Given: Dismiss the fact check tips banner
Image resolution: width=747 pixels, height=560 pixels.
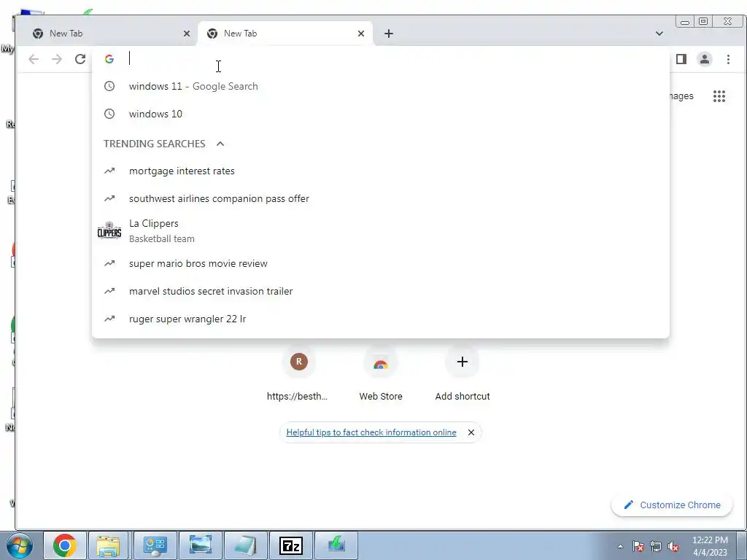Looking at the screenshot, I should 471,432.
